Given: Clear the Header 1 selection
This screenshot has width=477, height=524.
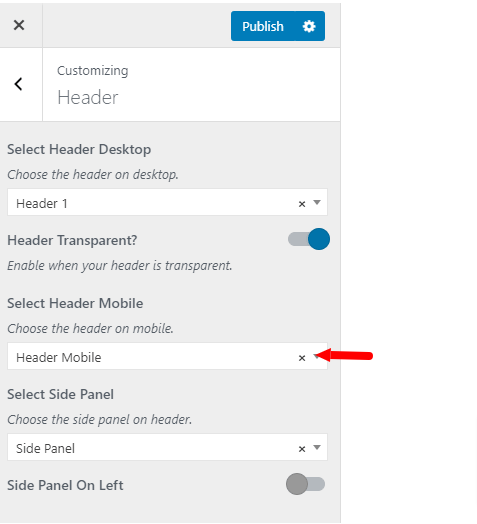Looking at the screenshot, I should coord(302,204).
